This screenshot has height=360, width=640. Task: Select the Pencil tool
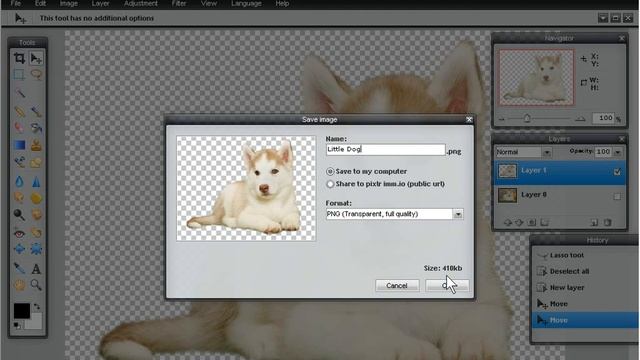tap(19, 111)
